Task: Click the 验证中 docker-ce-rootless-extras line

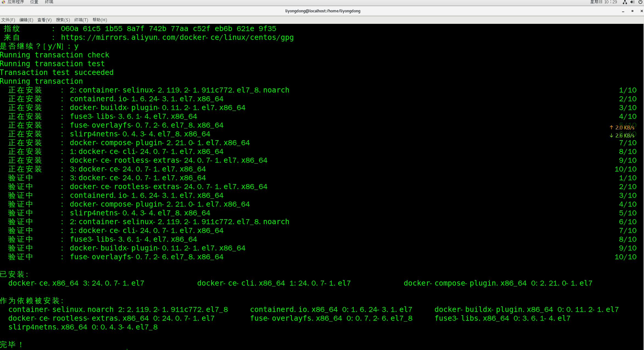Action: coord(322,187)
